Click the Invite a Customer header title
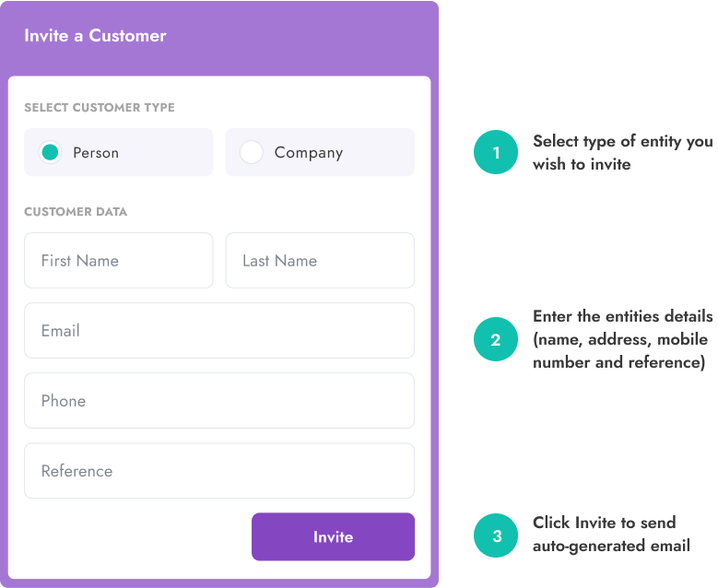The width and height of the screenshot is (718, 588). (x=95, y=36)
